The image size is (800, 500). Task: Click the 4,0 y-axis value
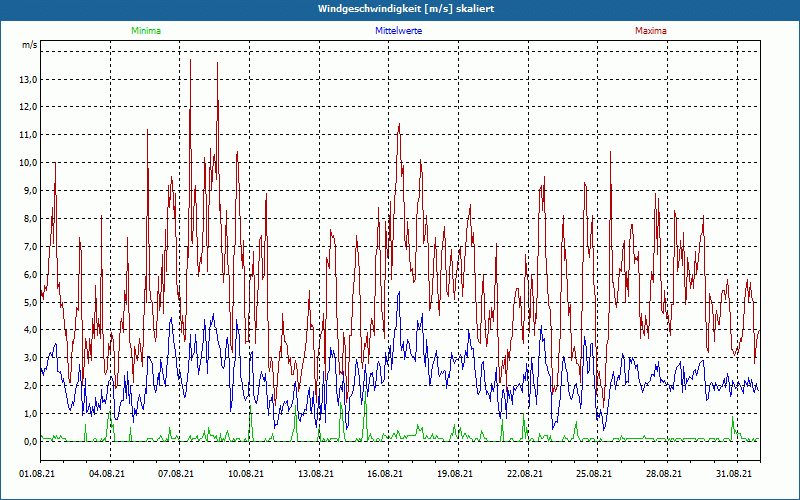click(30, 330)
